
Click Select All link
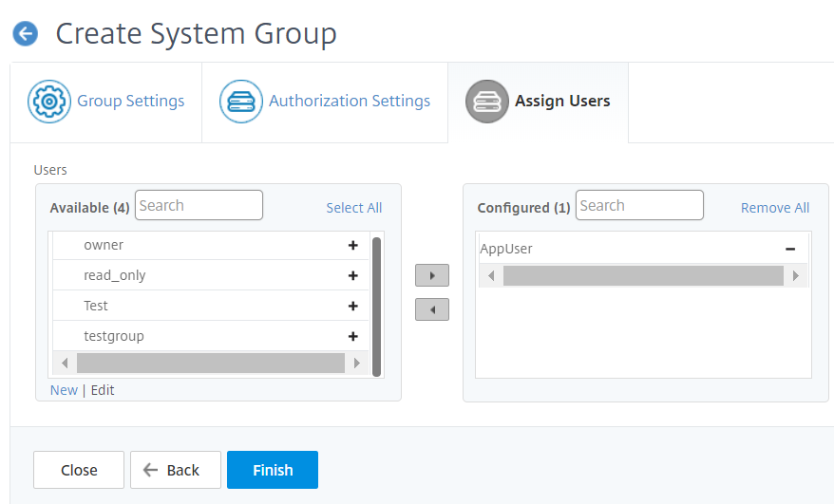353,208
